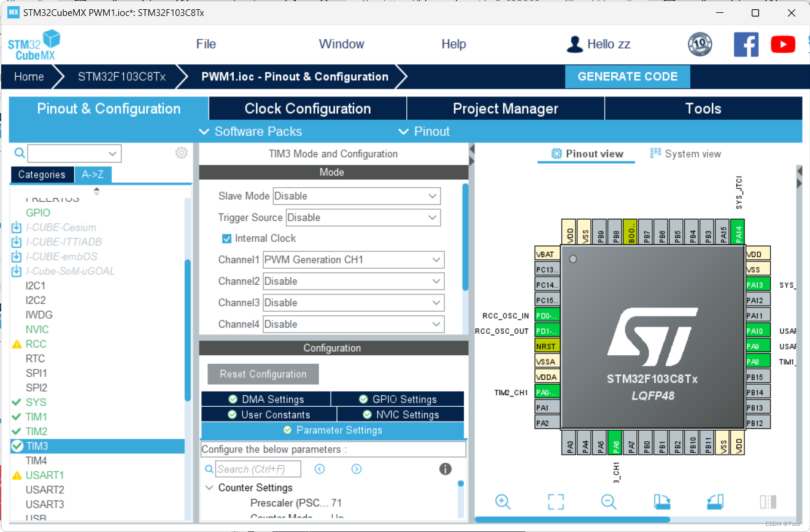
Task: Switch to Tools tab
Action: click(703, 109)
